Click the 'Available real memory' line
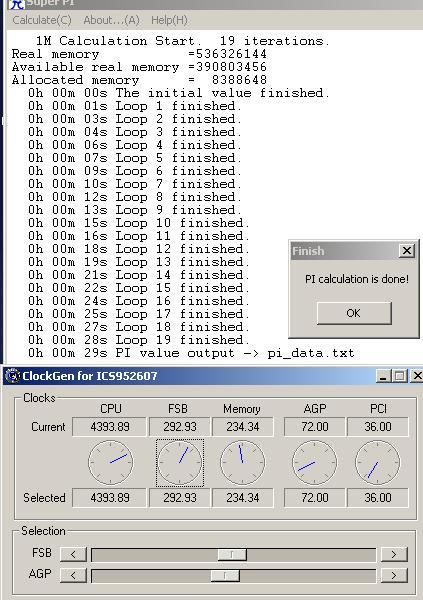This screenshot has height=600, width=423. click(139, 67)
